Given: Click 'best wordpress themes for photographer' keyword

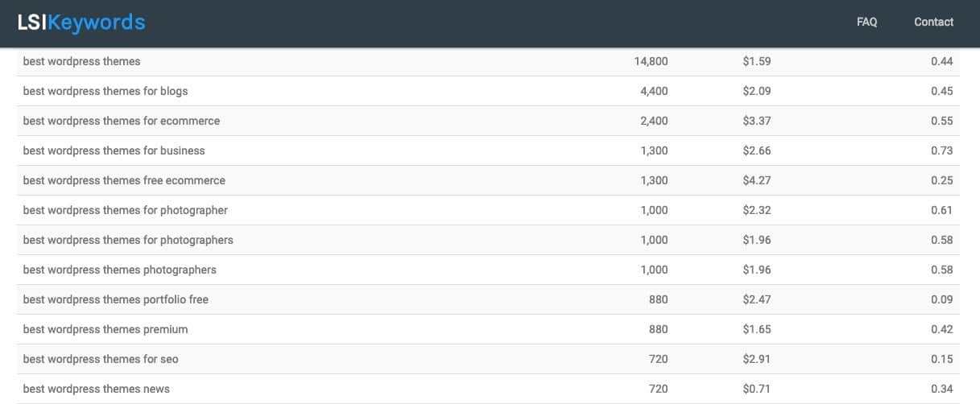Looking at the screenshot, I should point(126,210).
